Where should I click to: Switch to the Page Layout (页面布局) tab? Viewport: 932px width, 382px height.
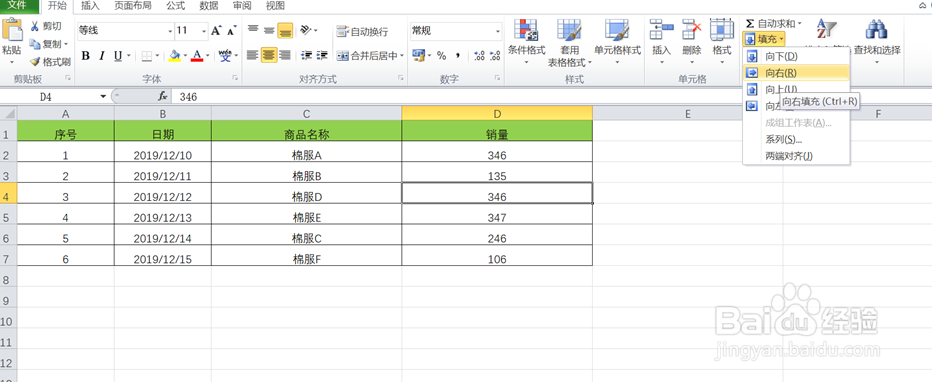pyautogui.click(x=132, y=6)
